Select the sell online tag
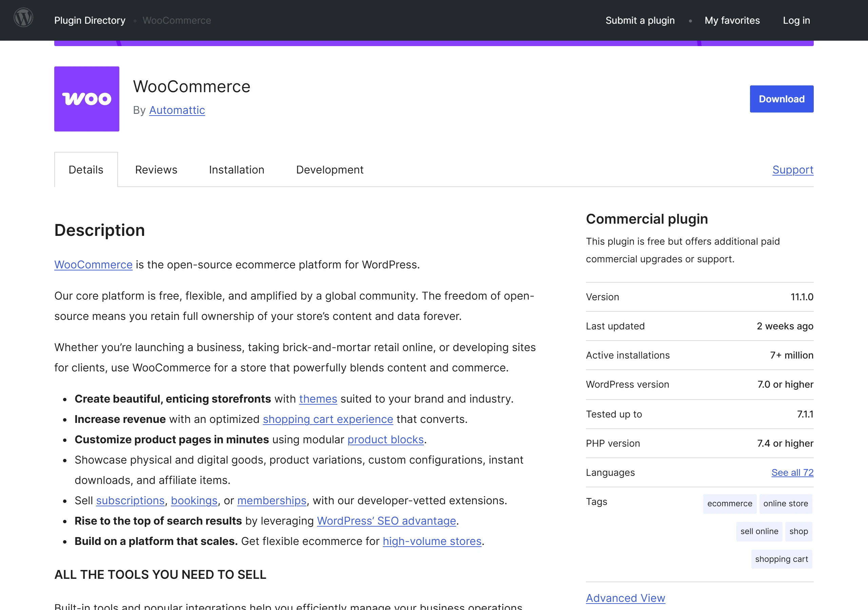Viewport: 868px width, 610px height. tap(759, 531)
